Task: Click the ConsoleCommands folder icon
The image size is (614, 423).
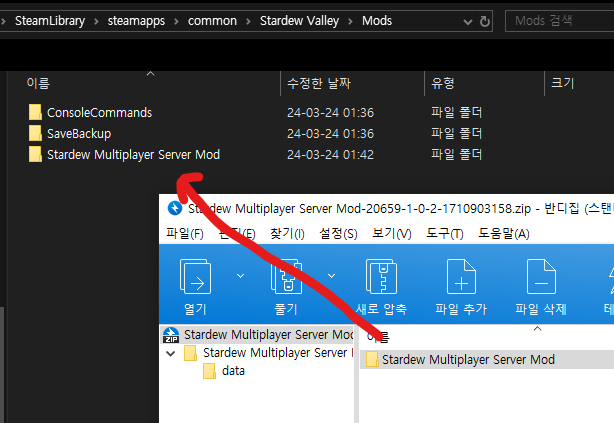Action: [35, 112]
